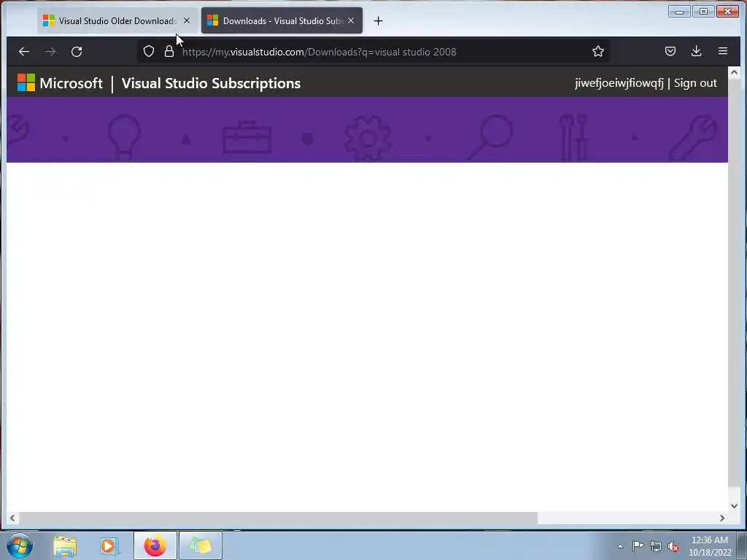Open Sticky Notes from the taskbar

(201, 545)
